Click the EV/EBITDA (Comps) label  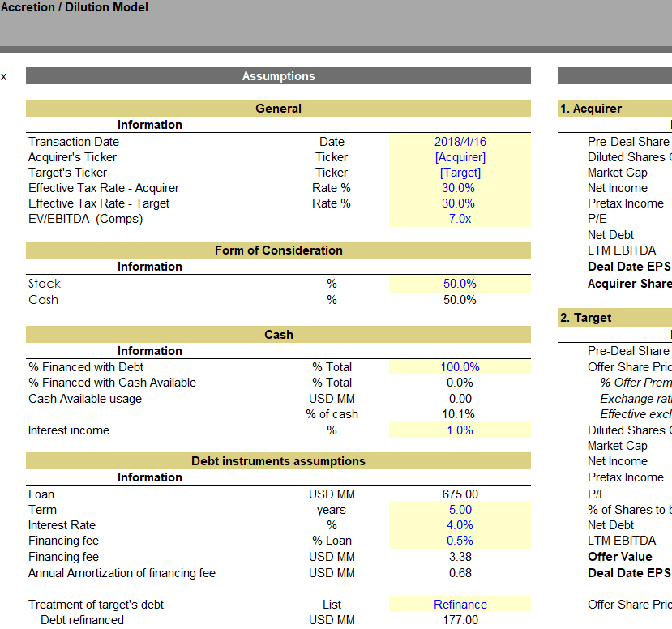tap(86, 219)
